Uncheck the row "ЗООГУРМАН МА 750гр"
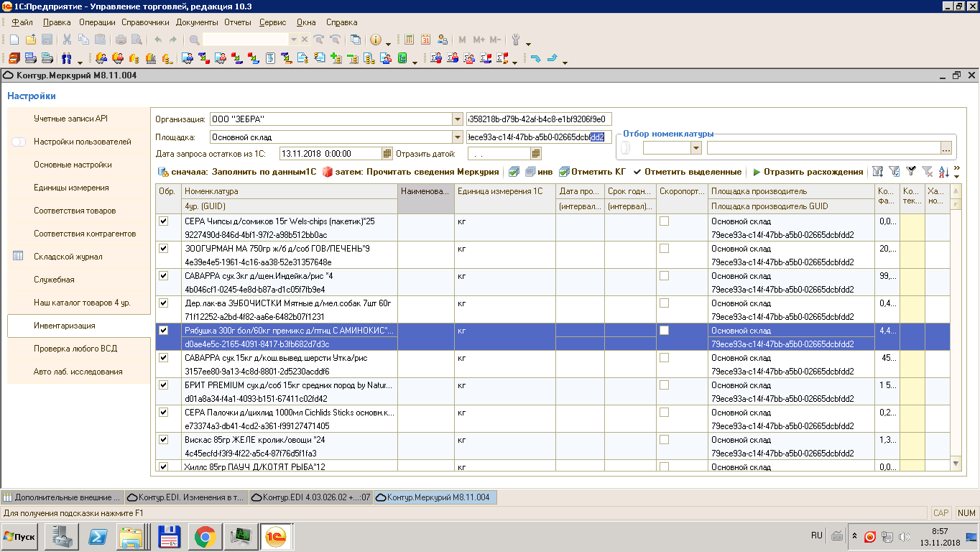Viewport: 980px width, 552px height. coord(164,248)
